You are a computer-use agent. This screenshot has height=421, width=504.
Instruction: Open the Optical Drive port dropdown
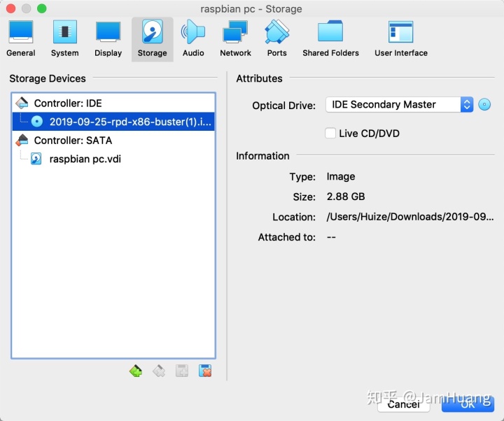click(399, 104)
